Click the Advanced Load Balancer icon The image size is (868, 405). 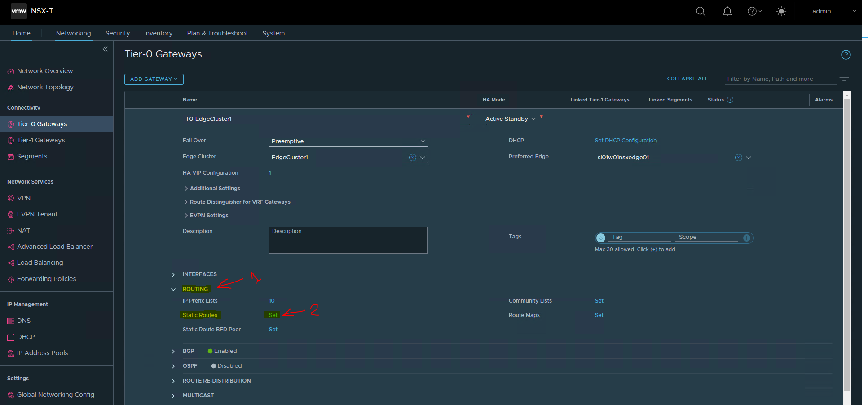pyautogui.click(x=11, y=247)
